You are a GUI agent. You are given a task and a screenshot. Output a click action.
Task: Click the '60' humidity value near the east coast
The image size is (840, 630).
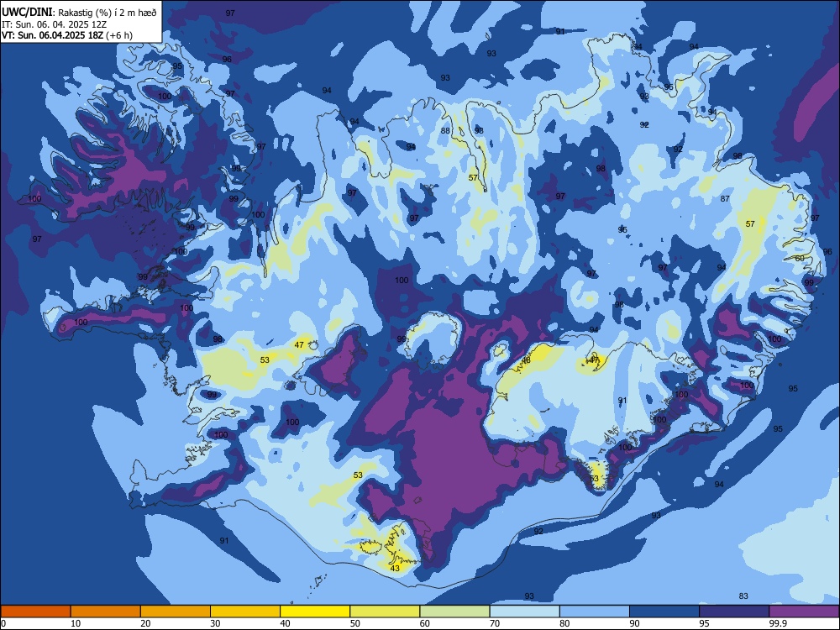800,258
